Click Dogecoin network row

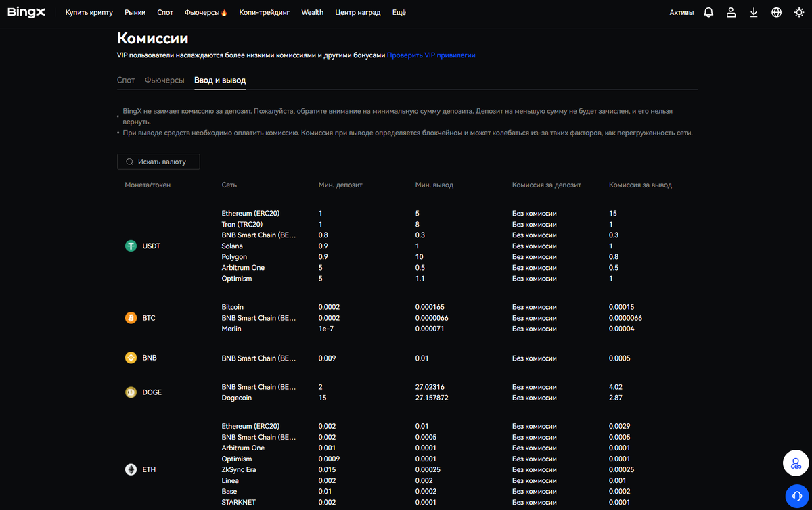pyautogui.click(x=237, y=398)
